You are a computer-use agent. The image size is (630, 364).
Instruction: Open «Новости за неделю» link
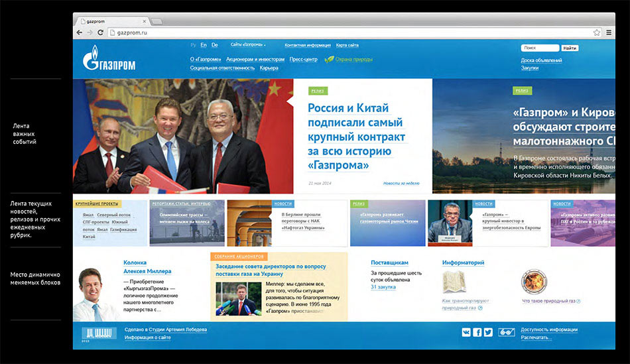pos(401,183)
